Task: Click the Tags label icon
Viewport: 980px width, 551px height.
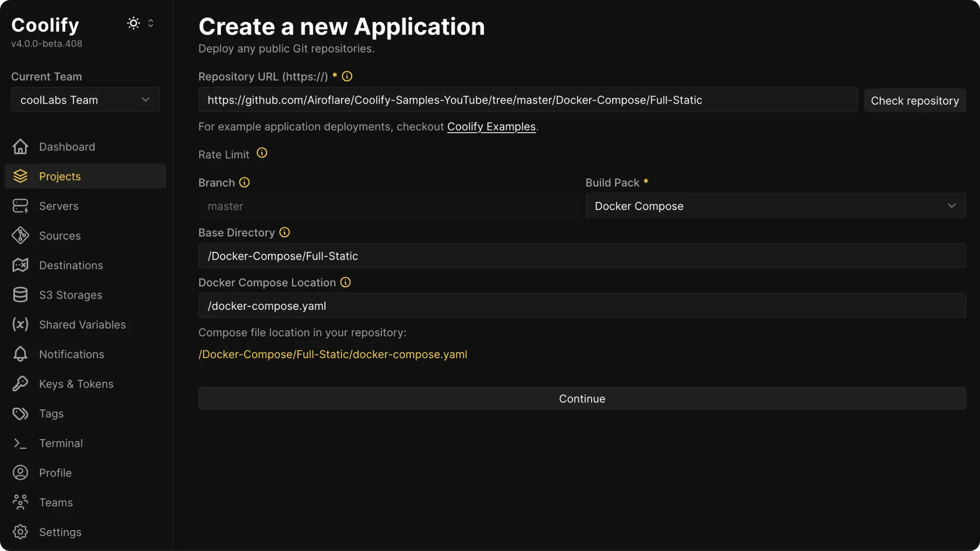Action: pyautogui.click(x=20, y=413)
